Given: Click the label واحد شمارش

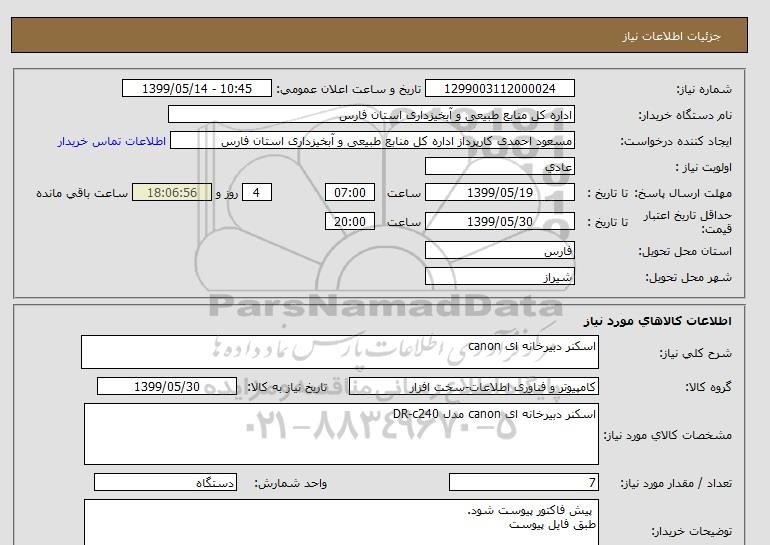Looking at the screenshot, I should click(290, 484).
